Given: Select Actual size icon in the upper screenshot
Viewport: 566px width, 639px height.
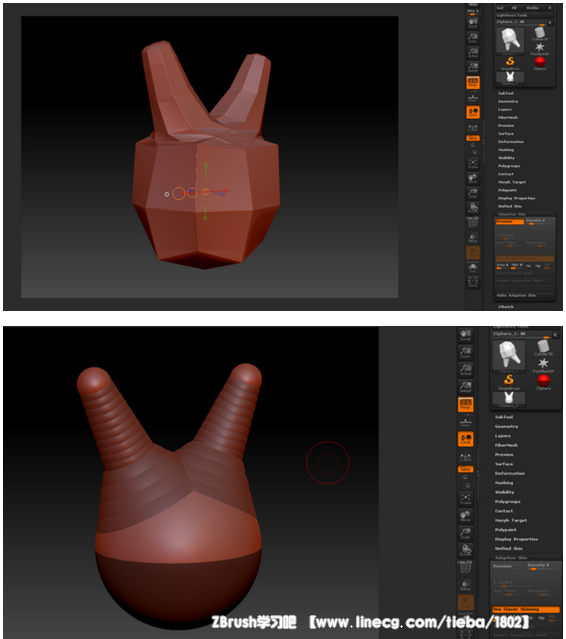Looking at the screenshot, I should [x=473, y=52].
